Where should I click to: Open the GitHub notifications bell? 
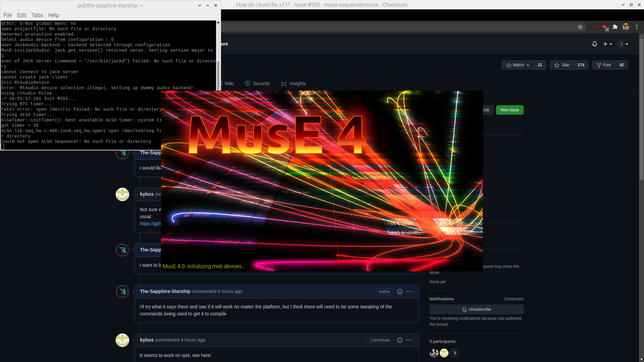(x=594, y=44)
